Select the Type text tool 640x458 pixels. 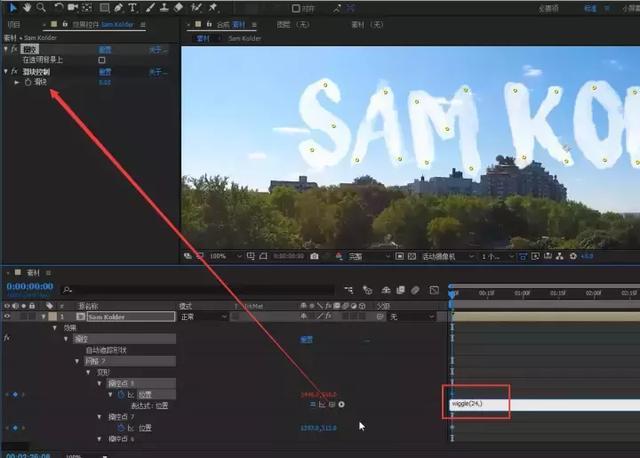pos(133,7)
